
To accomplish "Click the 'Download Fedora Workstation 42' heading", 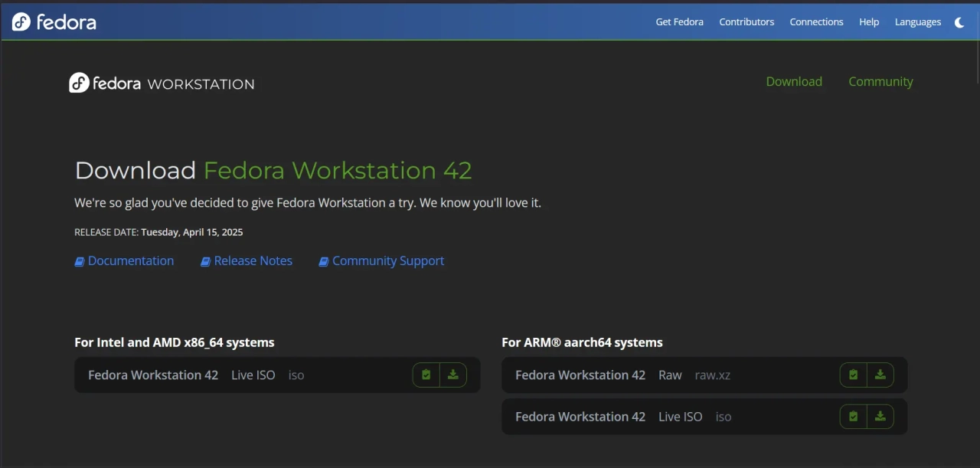I will pyautogui.click(x=273, y=170).
